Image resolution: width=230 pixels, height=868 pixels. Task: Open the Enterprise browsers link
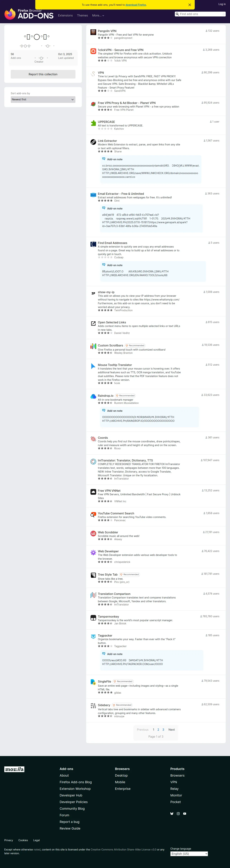123,788
